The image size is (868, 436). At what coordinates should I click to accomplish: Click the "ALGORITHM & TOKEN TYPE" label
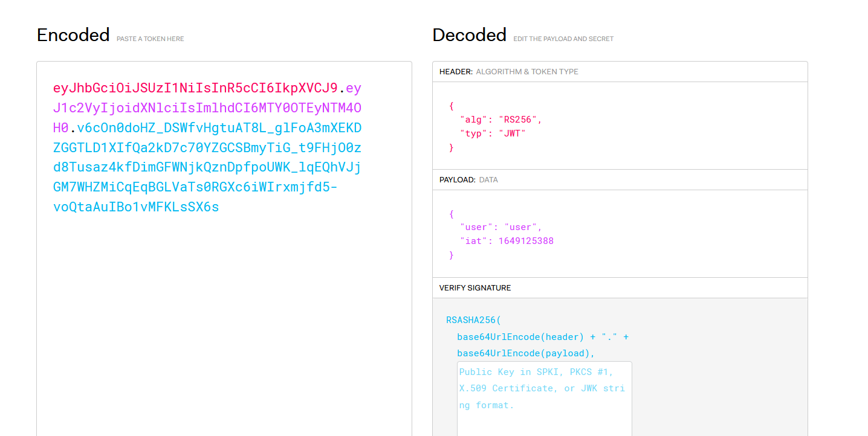(x=527, y=71)
